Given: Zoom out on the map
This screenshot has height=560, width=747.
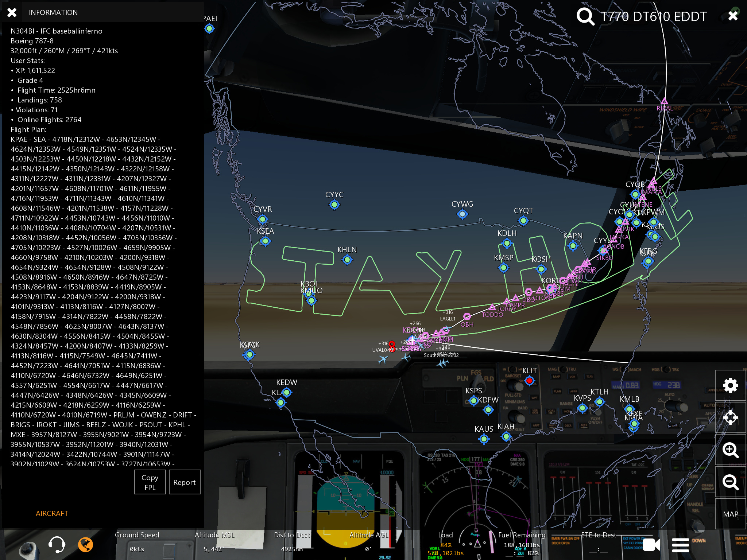Looking at the screenshot, I should [x=730, y=482].
